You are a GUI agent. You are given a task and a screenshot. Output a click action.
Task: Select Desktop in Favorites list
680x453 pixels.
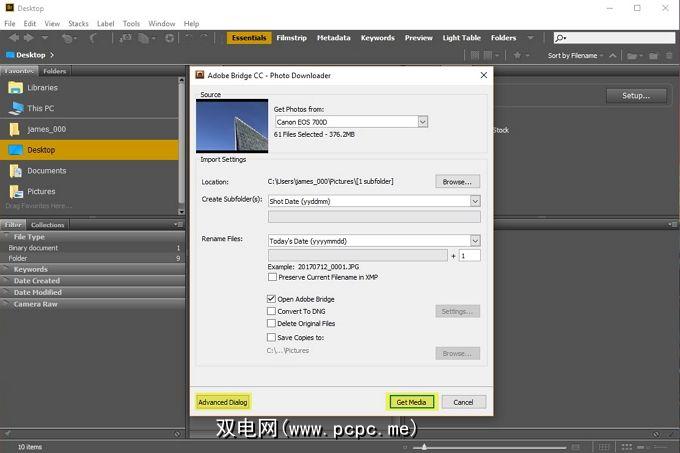pos(89,150)
